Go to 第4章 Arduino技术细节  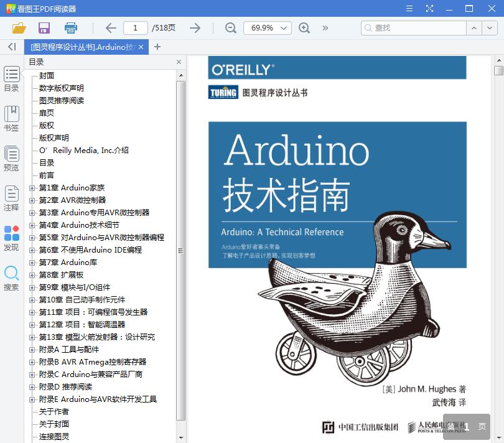tap(79, 225)
